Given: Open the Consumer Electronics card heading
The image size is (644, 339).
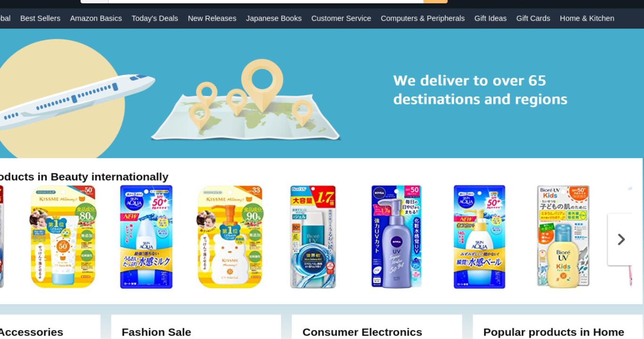Looking at the screenshot, I should [x=362, y=332].
